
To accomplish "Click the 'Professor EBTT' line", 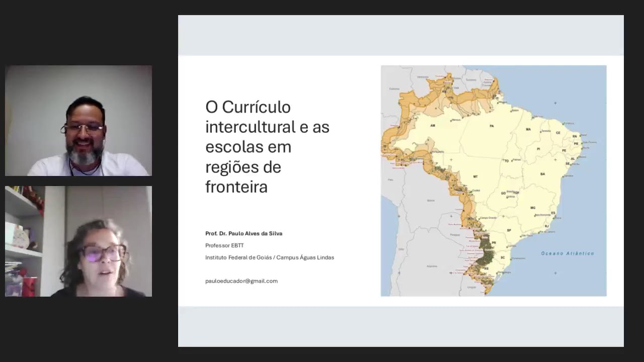I will [x=224, y=245].
